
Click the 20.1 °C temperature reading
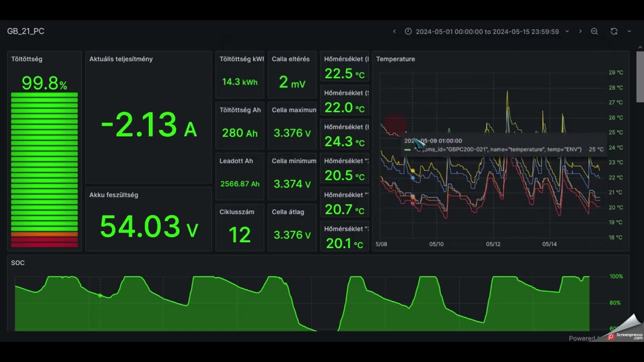coord(345,243)
